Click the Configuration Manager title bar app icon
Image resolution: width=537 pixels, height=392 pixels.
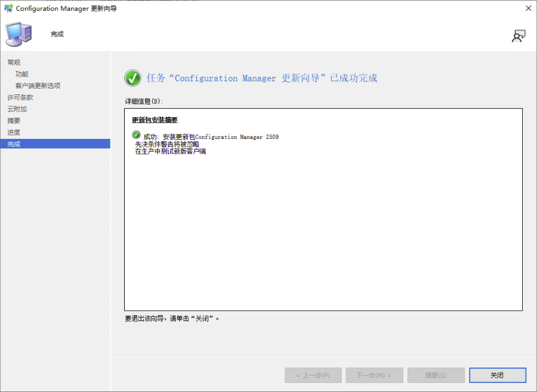(9, 8)
